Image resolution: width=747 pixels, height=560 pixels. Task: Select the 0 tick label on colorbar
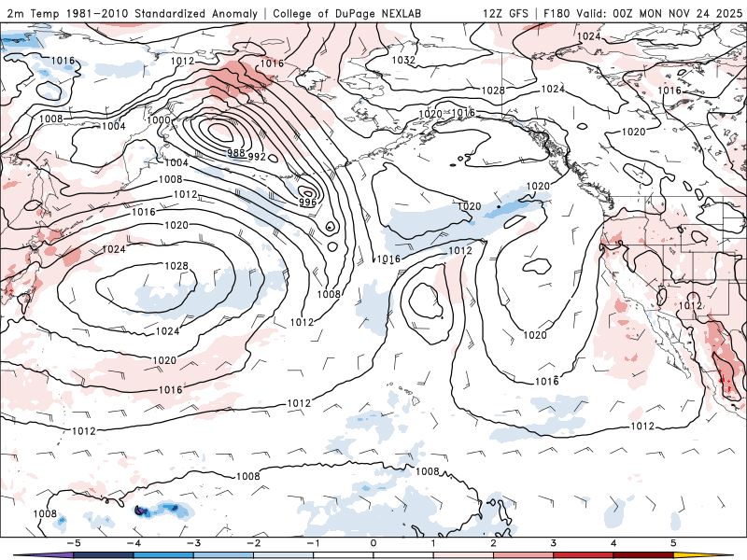(373, 543)
